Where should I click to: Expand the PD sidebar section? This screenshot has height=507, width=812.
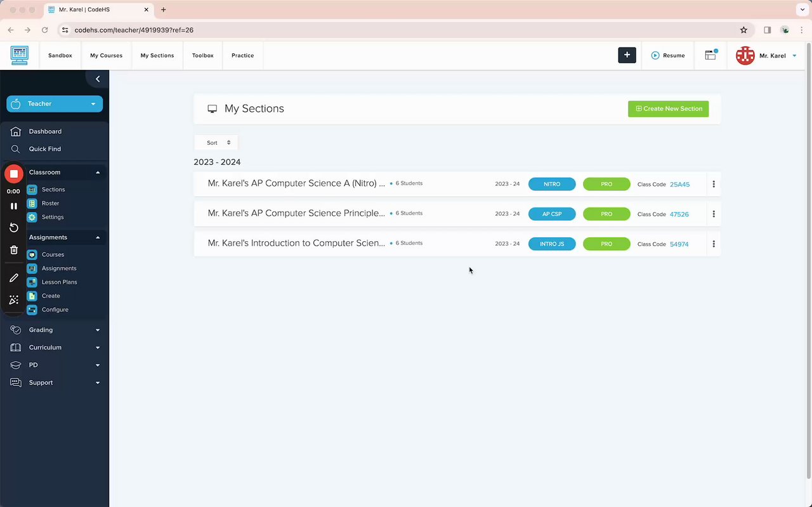pyautogui.click(x=98, y=365)
